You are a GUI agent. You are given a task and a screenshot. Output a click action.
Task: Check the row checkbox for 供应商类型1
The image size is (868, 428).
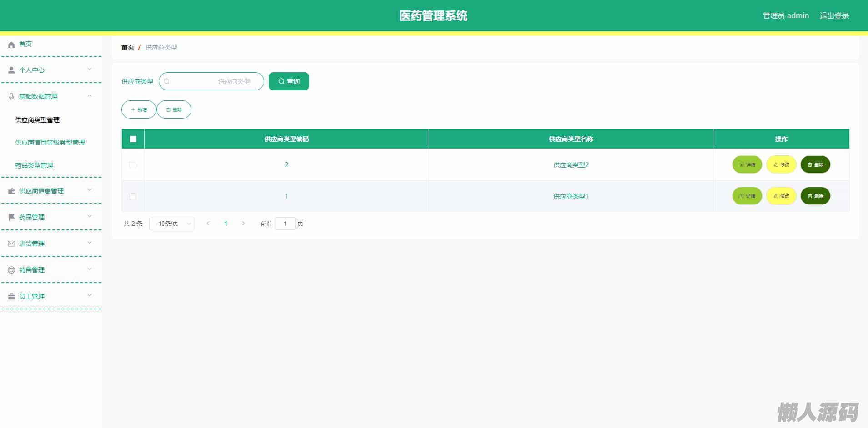click(x=132, y=196)
